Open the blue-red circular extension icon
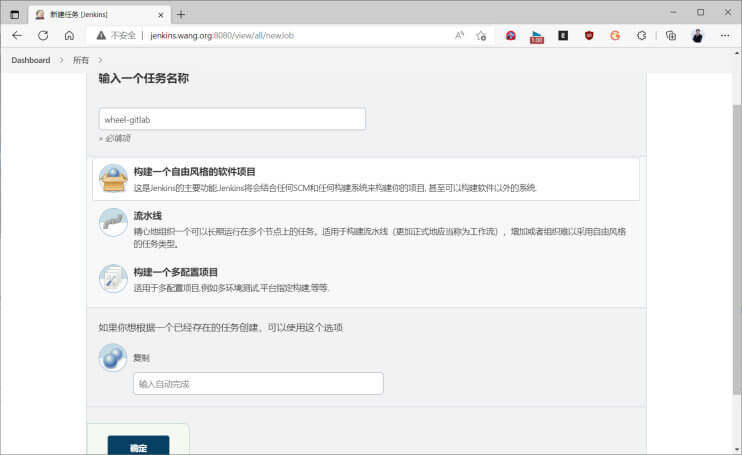742x455 pixels. click(x=511, y=35)
